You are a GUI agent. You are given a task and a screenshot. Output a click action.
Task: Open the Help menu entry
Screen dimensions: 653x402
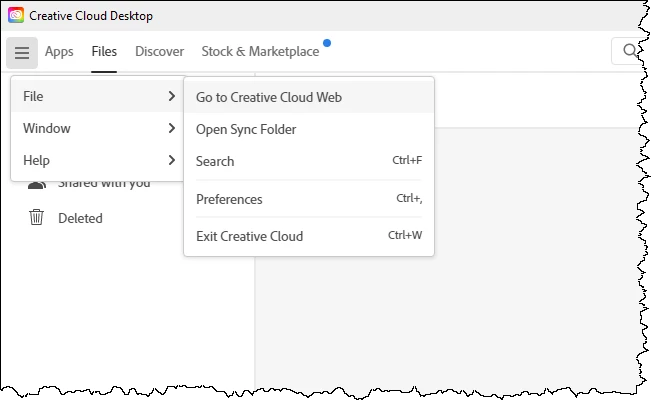pos(36,160)
